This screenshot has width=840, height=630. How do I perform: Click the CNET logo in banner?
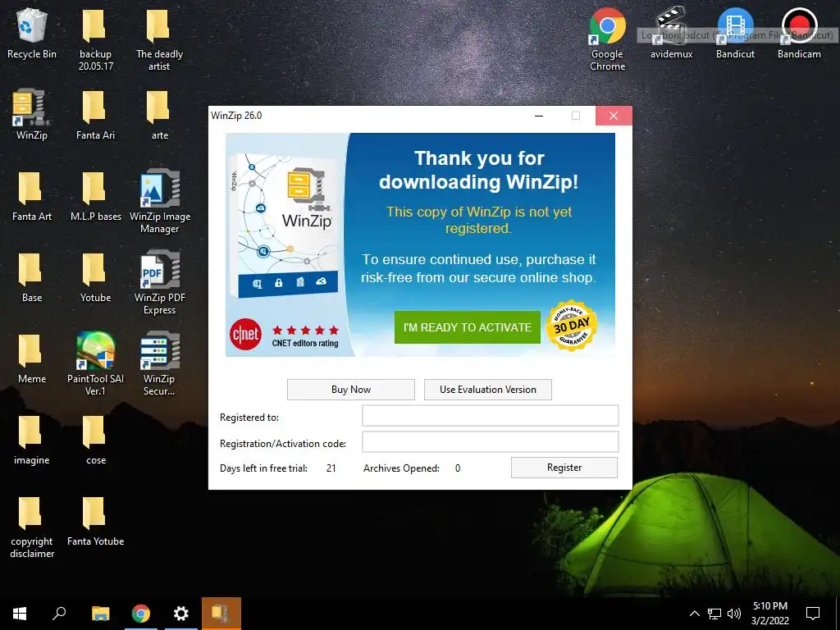tap(245, 335)
